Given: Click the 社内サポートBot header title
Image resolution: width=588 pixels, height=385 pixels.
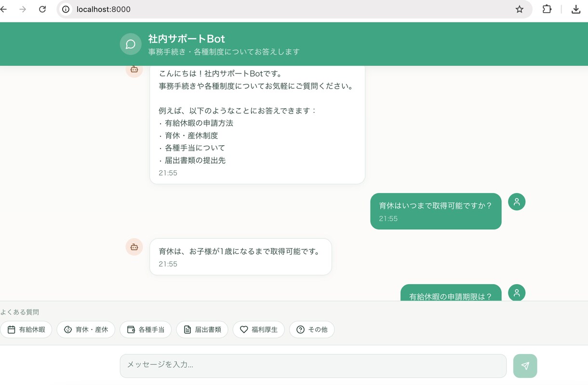Looking at the screenshot, I should pos(187,39).
